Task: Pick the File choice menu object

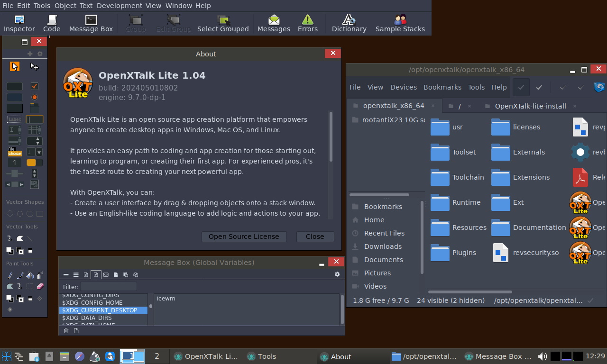Action: click(15, 152)
